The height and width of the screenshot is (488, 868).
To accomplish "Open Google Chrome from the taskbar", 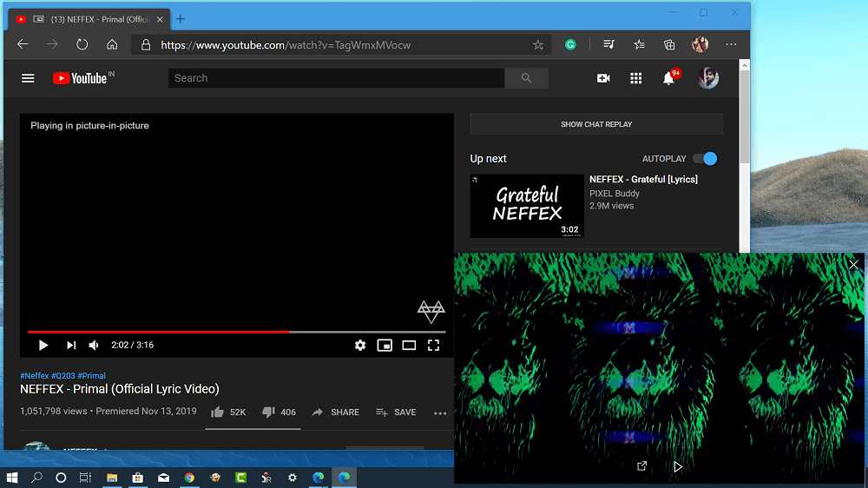I will pyautogui.click(x=189, y=478).
